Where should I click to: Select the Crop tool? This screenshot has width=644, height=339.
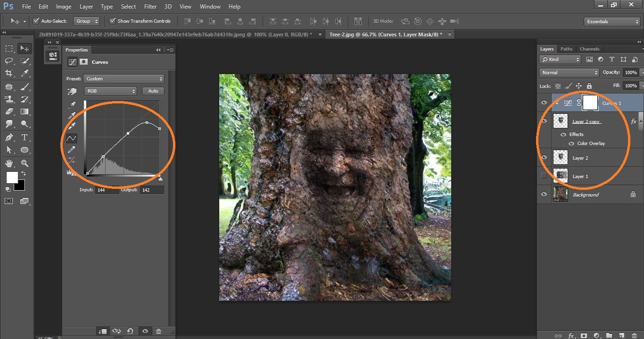(x=8, y=73)
